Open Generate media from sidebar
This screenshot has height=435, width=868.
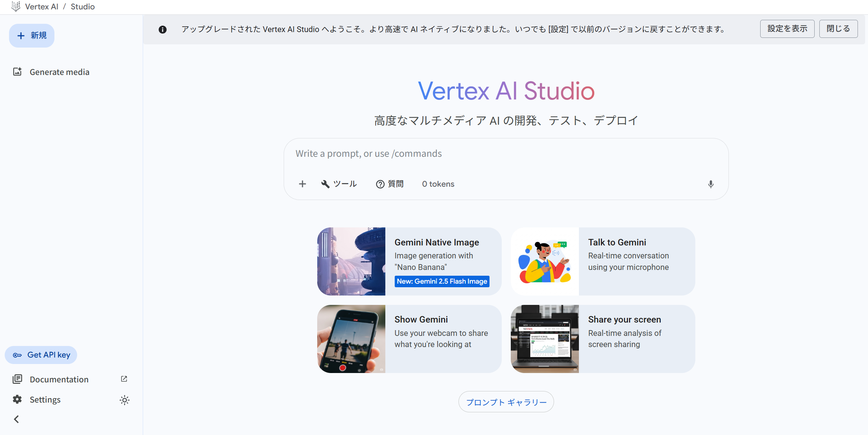point(59,72)
